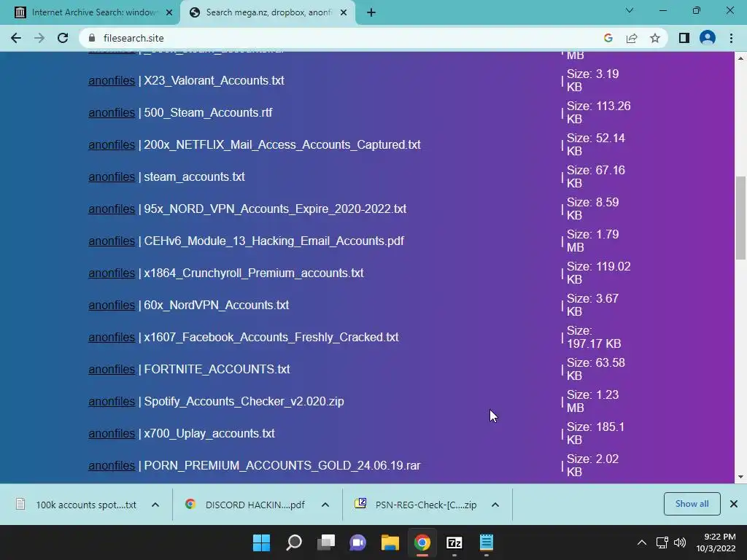Open anonfiles link for 60x_NordVPN_Accounts.txt
Image resolution: width=747 pixels, height=560 pixels.
(x=112, y=306)
